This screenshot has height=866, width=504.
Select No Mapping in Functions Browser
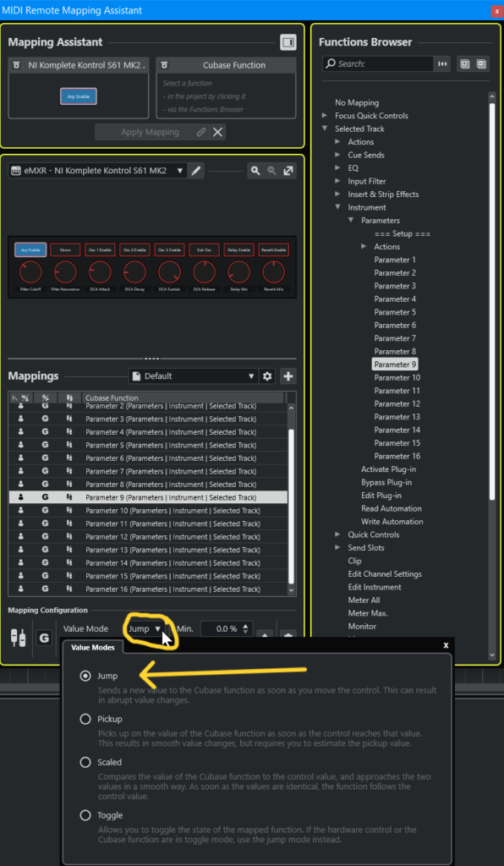click(x=357, y=102)
